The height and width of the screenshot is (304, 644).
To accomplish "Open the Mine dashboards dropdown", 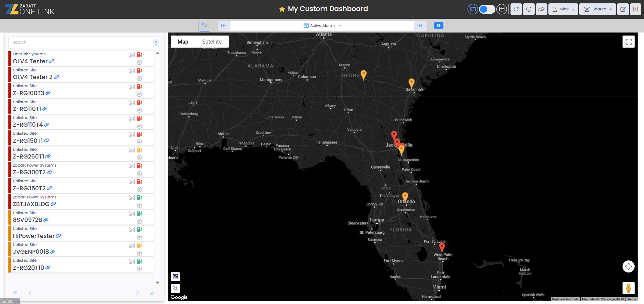I will [563, 9].
